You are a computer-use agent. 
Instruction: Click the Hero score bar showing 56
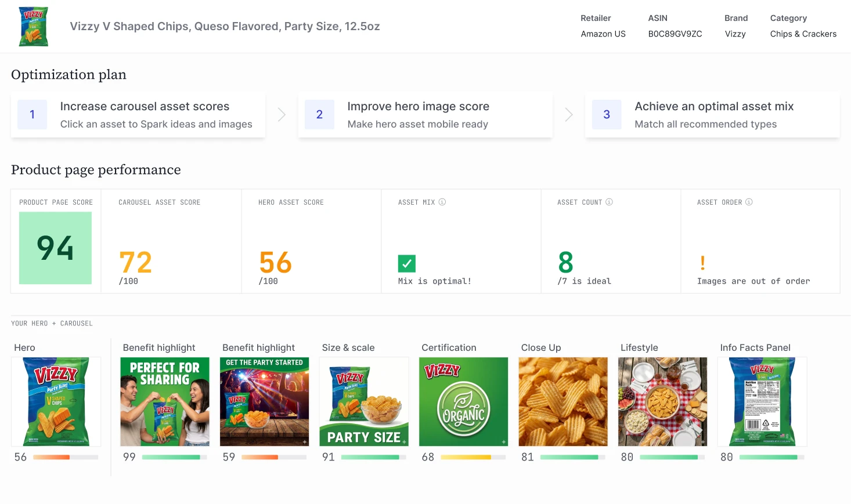[x=66, y=457]
